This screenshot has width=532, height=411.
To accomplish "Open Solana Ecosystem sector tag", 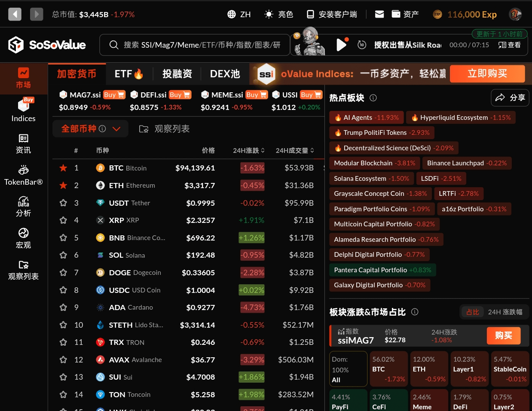I will [x=371, y=179].
